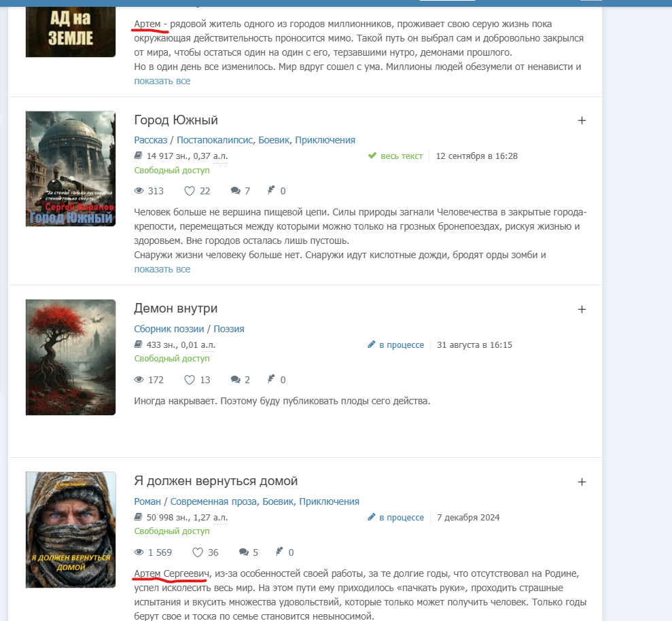Click the plus icon next to Демон внутри
Viewport: 672px width, 621px height.
pos(582,309)
